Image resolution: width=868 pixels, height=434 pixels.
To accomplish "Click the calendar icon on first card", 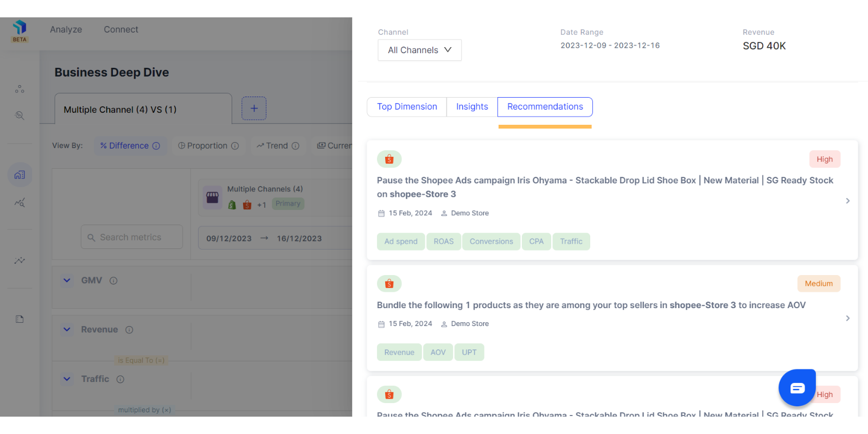I will 381,213.
